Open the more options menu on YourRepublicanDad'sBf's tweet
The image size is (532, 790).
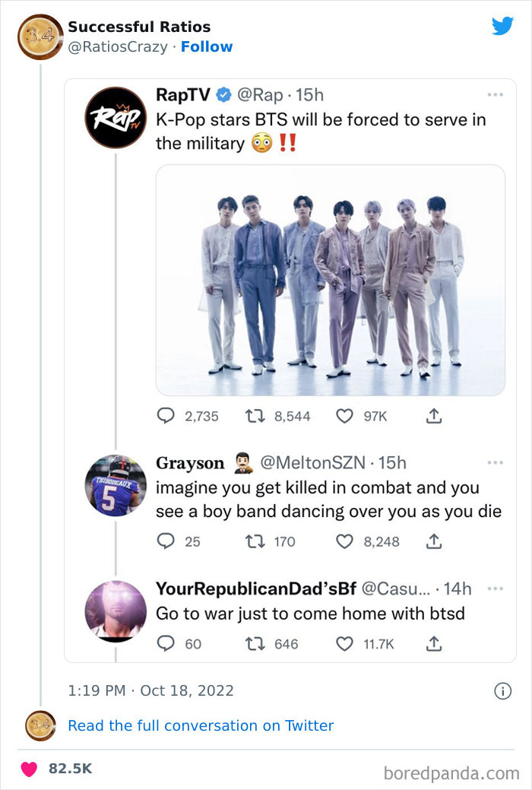tap(496, 585)
